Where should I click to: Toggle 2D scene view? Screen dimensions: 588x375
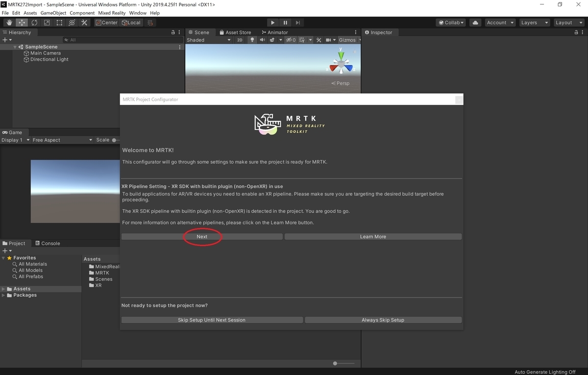pyautogui.click(x=240, y=40)
